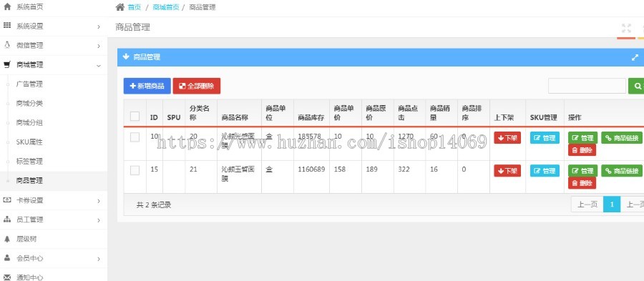Click the grid icon beside 系统设置

click(x=7, y=26)
